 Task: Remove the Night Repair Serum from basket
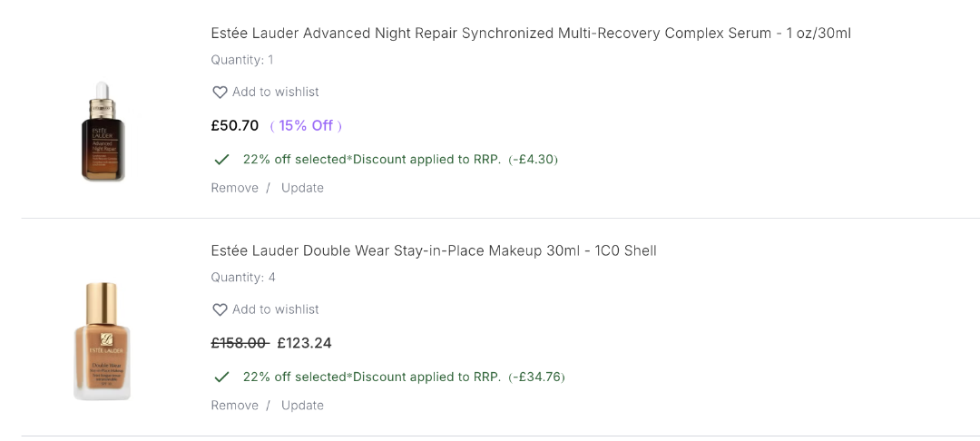point(235,188)
